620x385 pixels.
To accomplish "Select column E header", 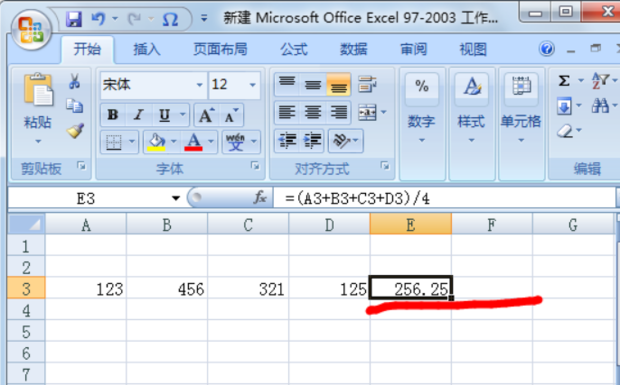I will (x=410, y=225).
